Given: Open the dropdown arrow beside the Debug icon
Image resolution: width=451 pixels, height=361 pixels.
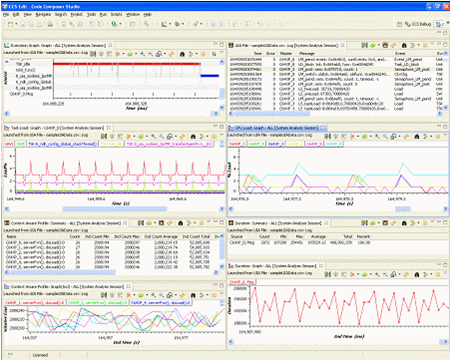Looking at the screenshot, I should [x=120, y=24].
